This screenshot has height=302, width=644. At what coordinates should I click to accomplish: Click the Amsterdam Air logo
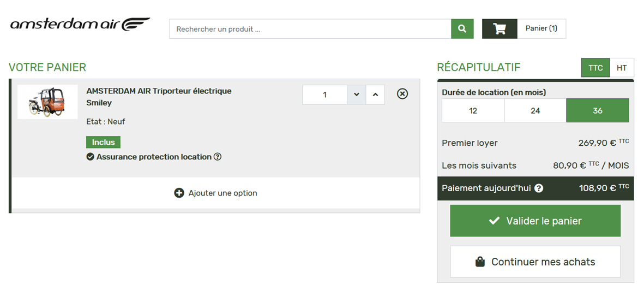80,25
